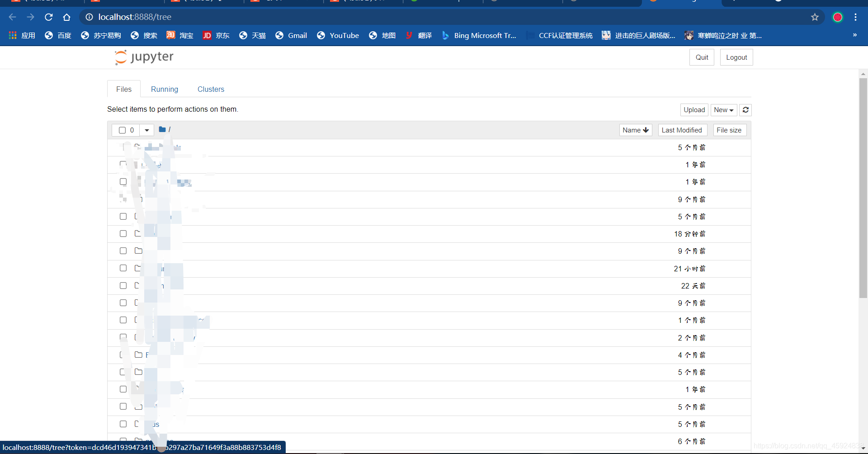Click the Quit button

coord(702,57)
